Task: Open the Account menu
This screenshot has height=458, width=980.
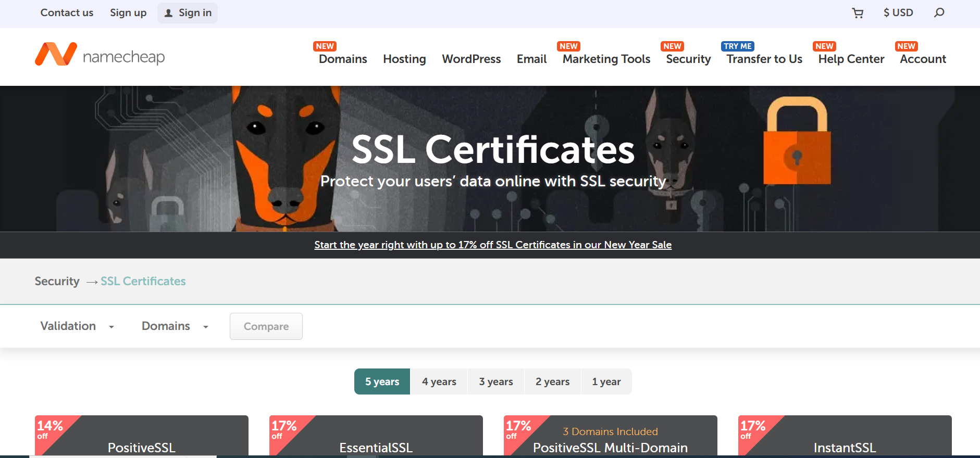Action: tap(923, 59)
